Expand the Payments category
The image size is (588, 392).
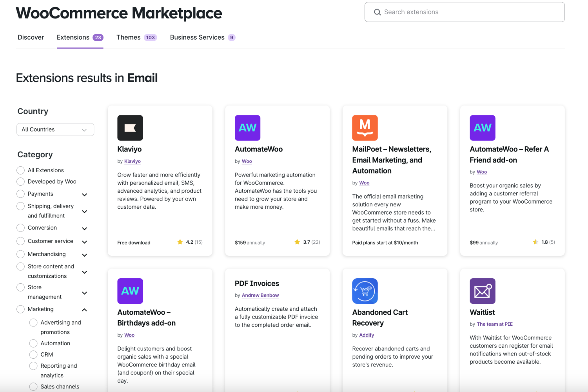point(84,194)
